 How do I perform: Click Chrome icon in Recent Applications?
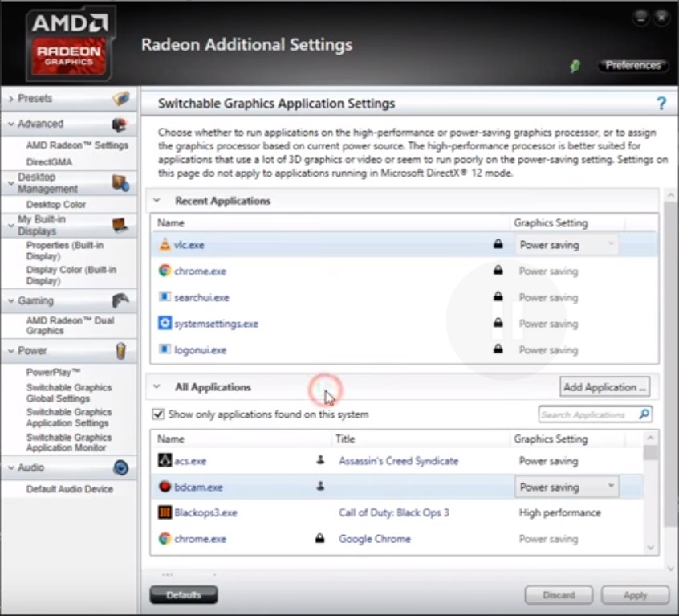coord(165,271)
